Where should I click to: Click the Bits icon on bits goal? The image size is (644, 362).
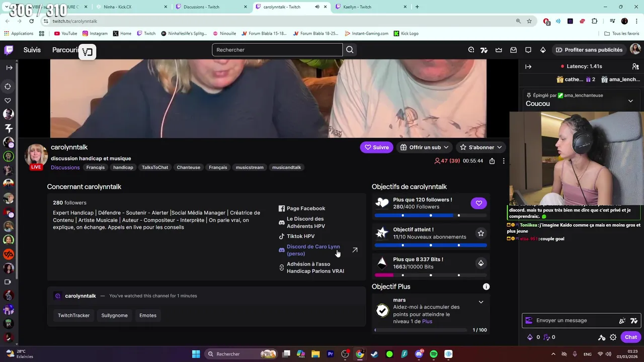pos(480,263)
